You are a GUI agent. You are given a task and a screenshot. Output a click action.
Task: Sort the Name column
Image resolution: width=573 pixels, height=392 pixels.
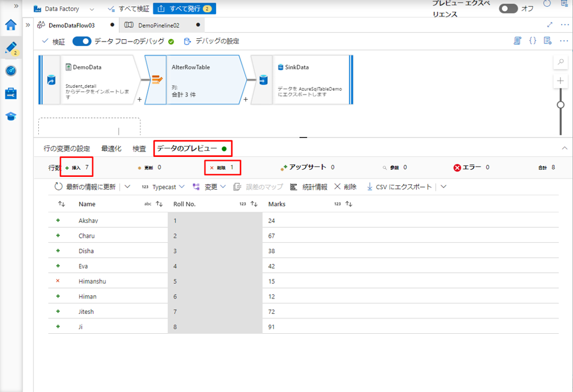160,204
